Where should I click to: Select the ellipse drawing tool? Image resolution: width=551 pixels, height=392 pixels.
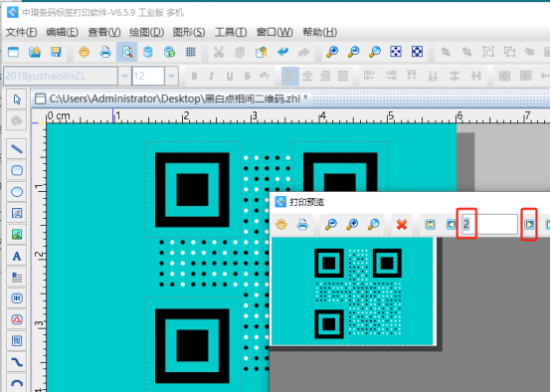(17, 192)
